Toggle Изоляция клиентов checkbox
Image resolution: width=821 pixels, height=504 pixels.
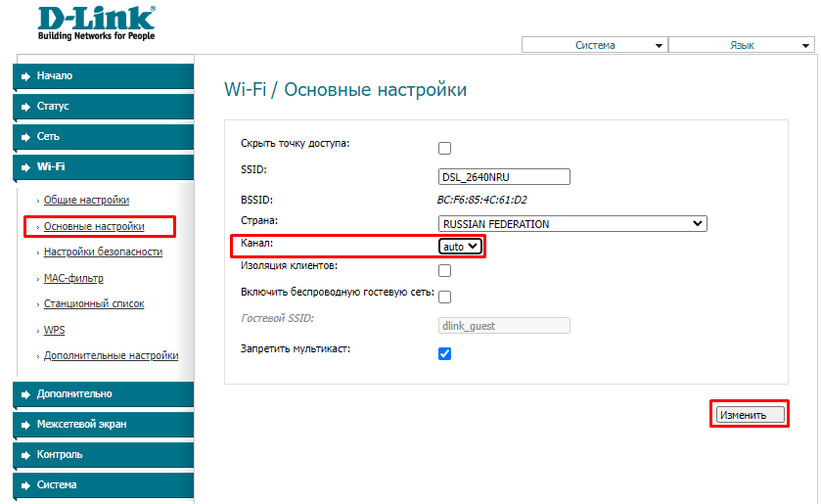point(444,271)
